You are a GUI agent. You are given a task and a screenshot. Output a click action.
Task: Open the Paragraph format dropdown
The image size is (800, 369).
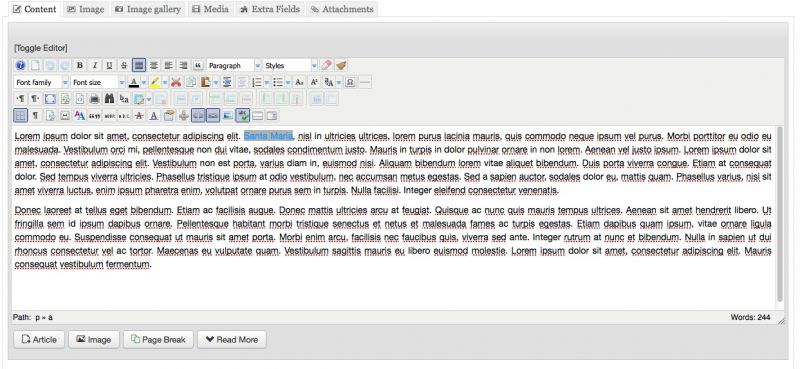tap(234, 65)
